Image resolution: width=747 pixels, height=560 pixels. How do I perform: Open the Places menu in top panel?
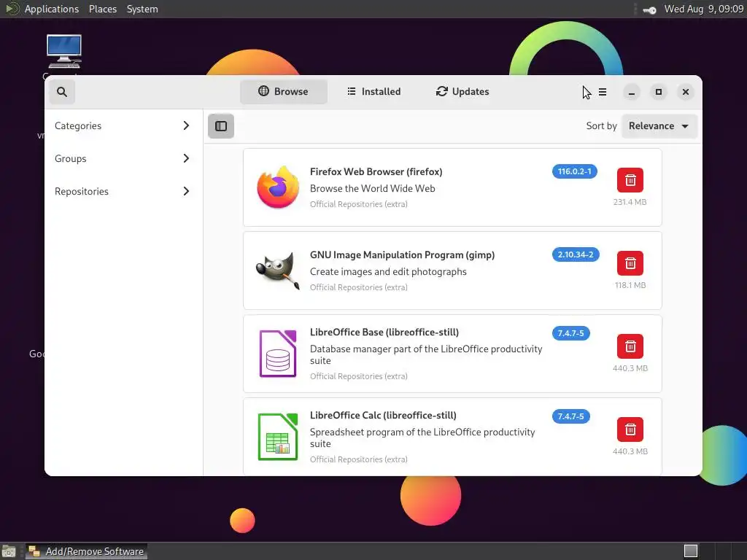103,9
